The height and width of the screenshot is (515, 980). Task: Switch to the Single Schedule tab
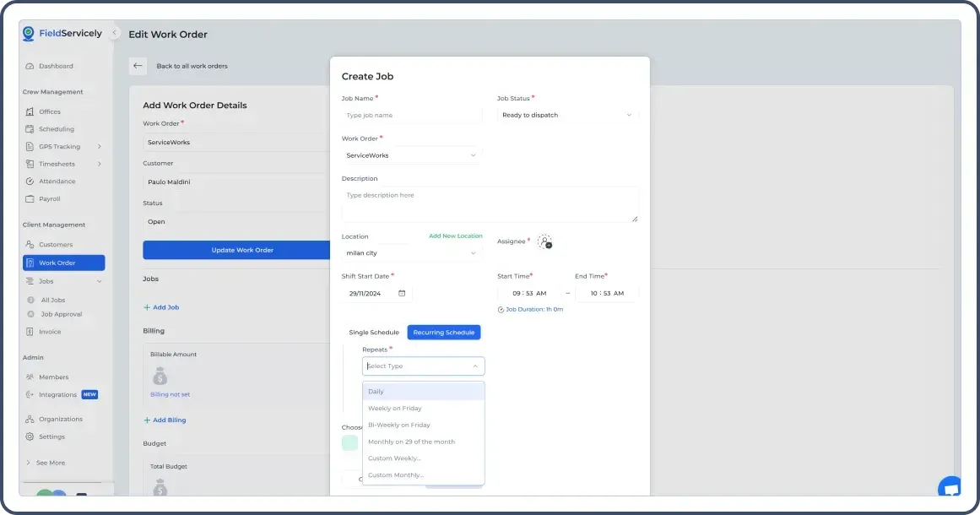tap(374, 332)
